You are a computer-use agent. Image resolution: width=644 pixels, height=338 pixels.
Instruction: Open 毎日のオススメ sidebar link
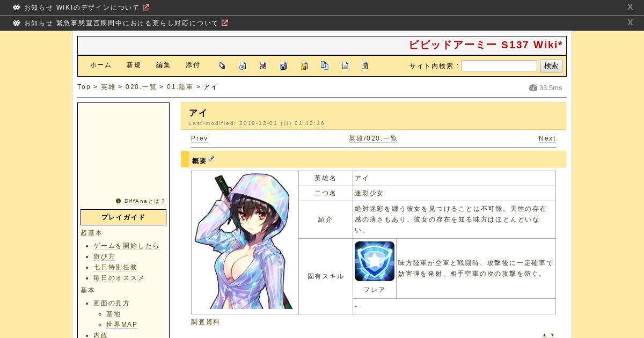click(119, 278)
